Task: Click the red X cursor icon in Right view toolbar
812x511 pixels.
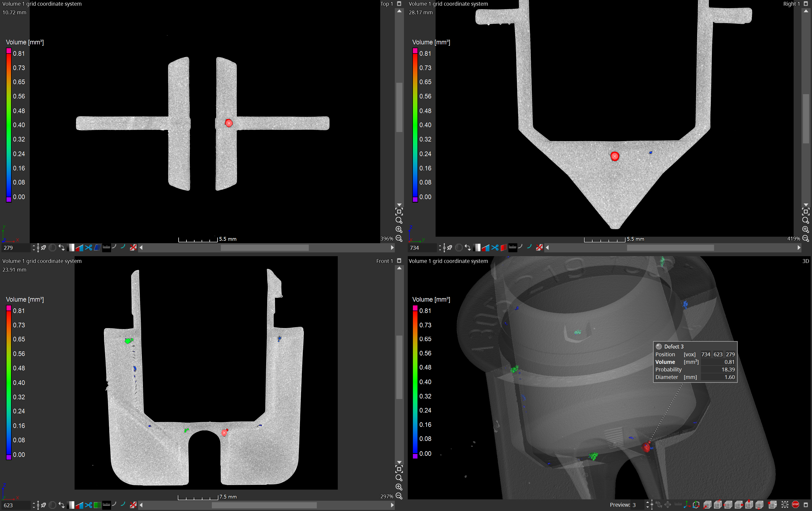Action: tap(539, 248)
